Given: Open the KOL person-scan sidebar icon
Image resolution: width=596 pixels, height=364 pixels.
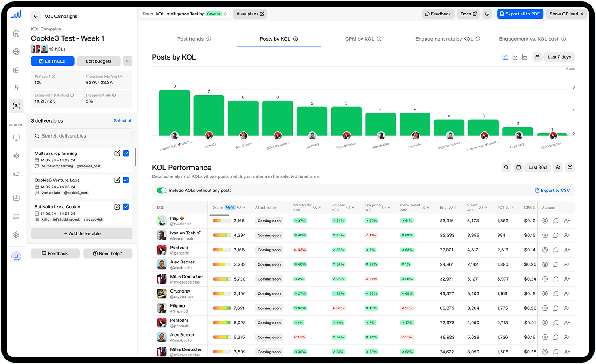Looking at the screenshot, I should point(16,106).
